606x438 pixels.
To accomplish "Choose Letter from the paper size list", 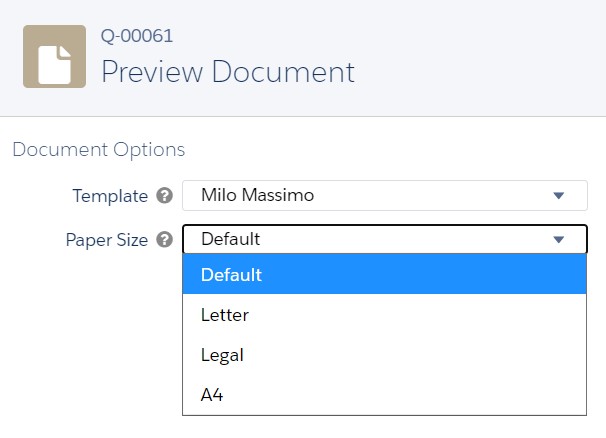I will pyautogui.click(x=385, y=315).
